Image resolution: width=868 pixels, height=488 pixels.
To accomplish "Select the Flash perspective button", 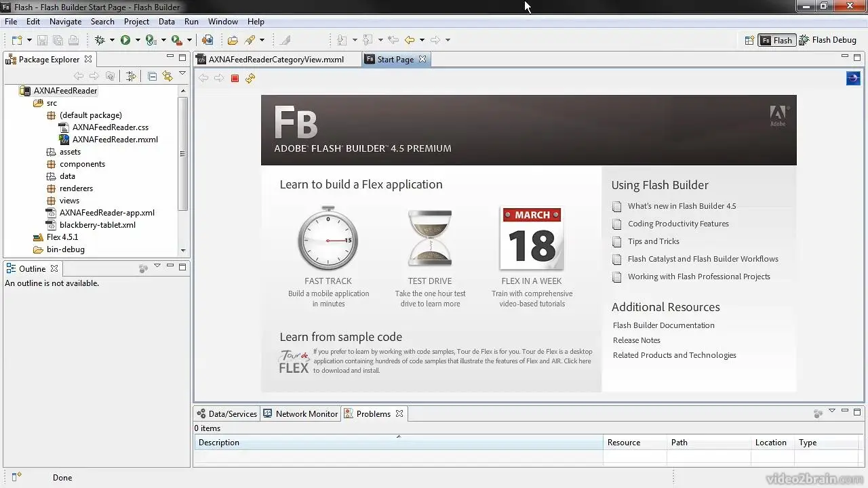I will point(776,40).
